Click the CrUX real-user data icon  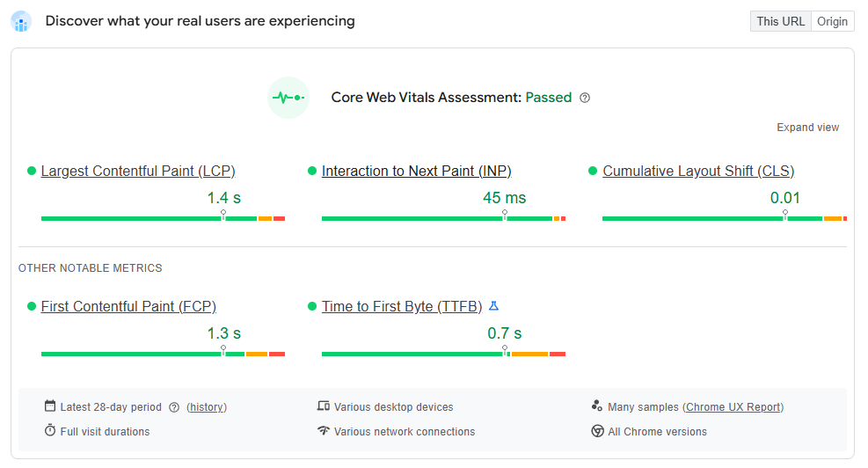(x=21, y=21)
